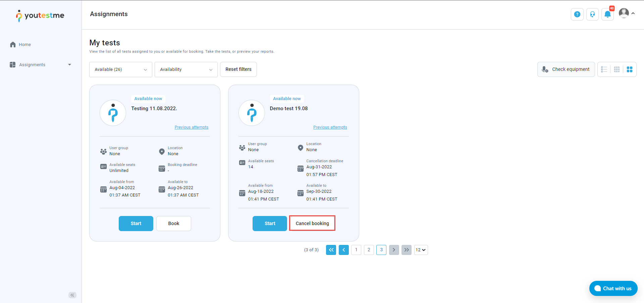
Task: Click the Check equipment button
Action: coord(566,70)
